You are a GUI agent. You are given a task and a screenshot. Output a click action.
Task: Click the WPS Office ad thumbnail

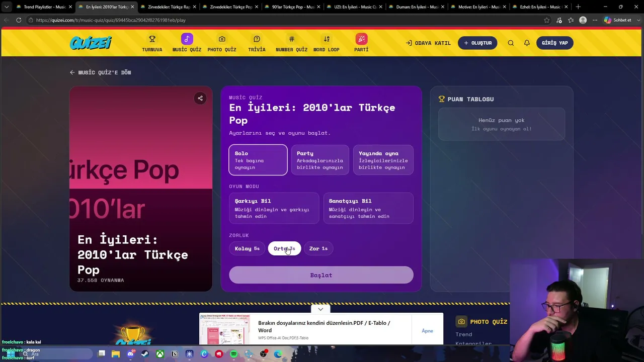(x=225, y=329)
